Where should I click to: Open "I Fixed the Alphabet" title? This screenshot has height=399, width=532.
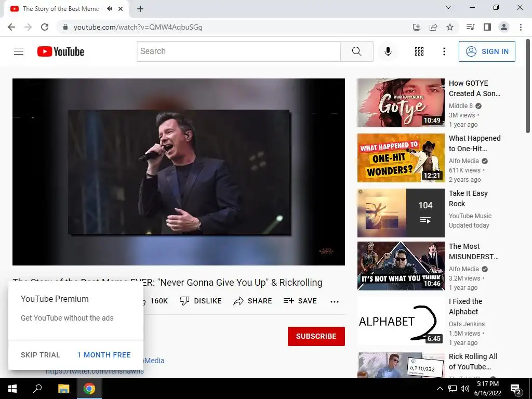[465, 307]
